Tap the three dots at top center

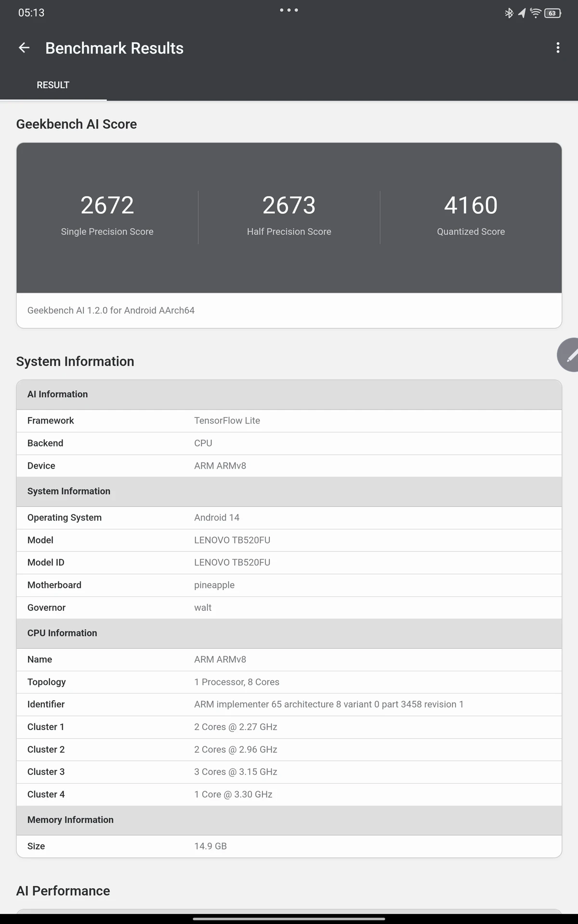coord(289,10)
